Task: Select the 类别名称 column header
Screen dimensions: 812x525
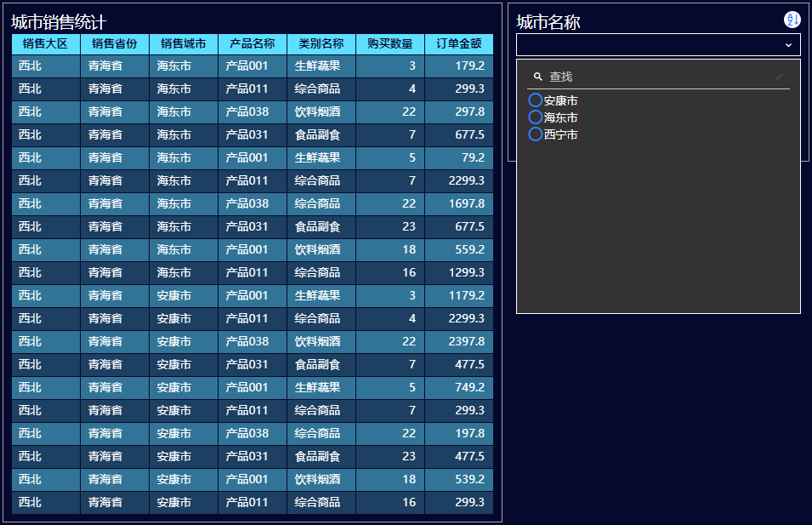Action: [321, 43]
